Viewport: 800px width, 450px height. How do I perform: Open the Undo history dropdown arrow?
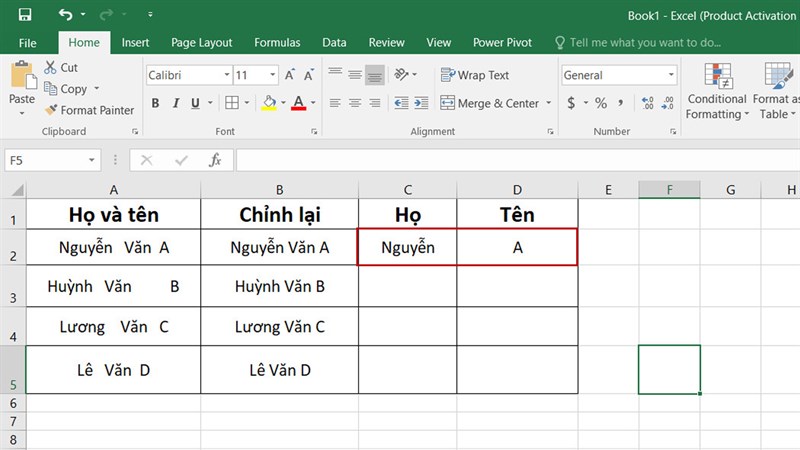pos(83,14)
